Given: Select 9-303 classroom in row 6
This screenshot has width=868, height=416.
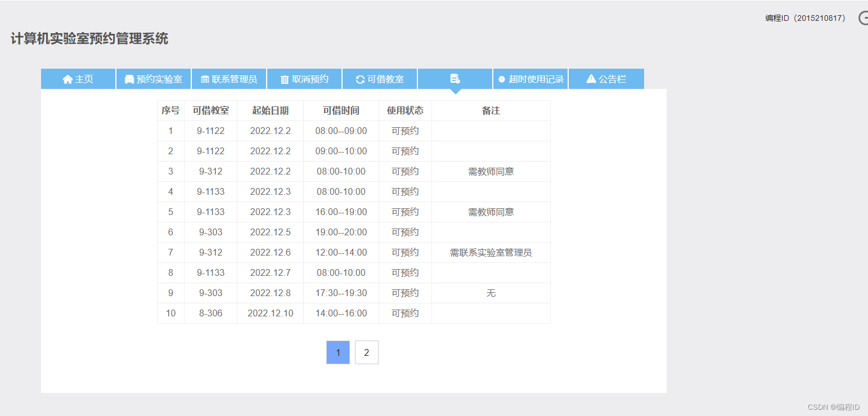Looking at the screenshot, I should click(211, 232).
